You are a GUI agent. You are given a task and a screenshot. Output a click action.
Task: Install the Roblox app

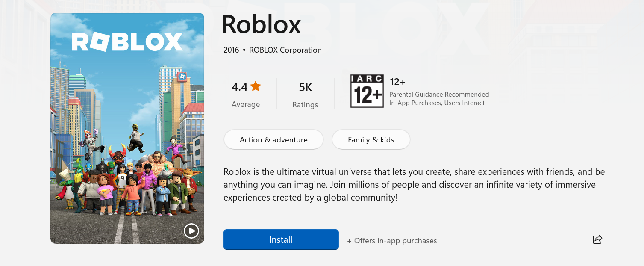(x=281, y=239)
